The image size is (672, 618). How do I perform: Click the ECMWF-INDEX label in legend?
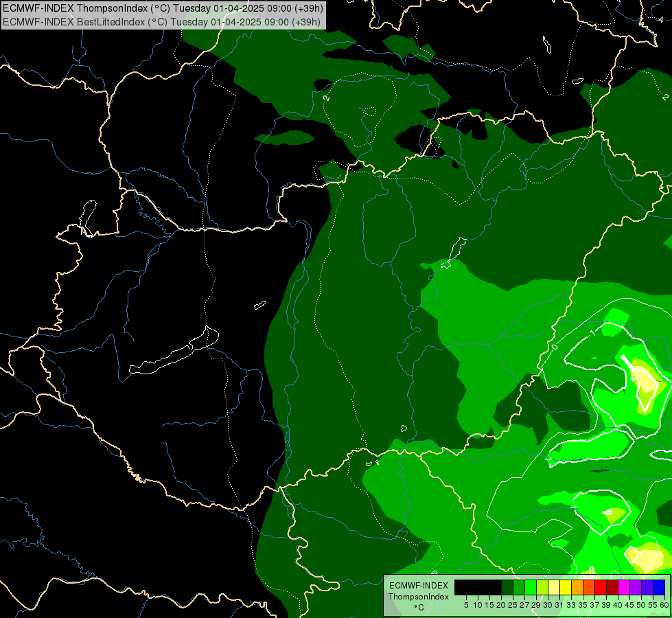pyautogui.click(x=418, y=586)
